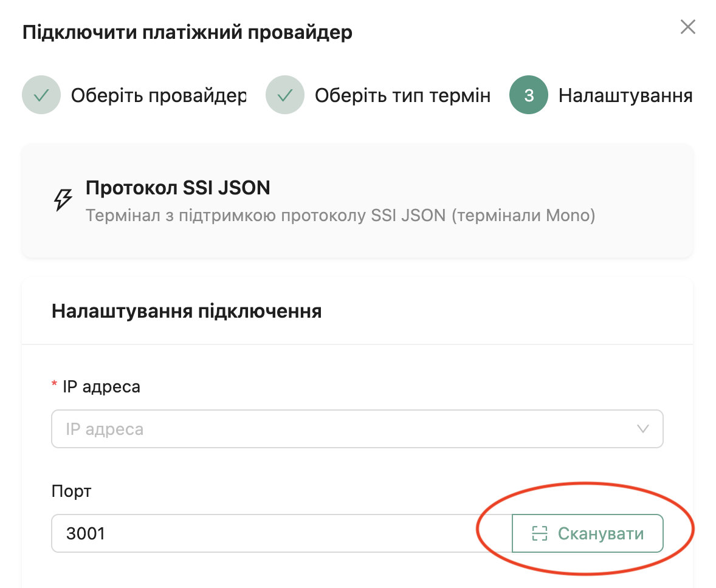The image size is (716, 588).
Task: Click the second step checkmark circle
Action: pos(285,95)
